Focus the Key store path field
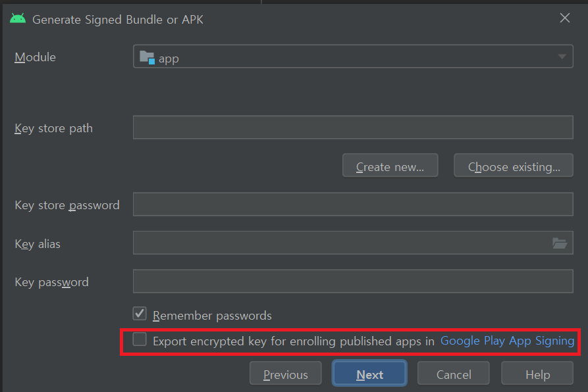The height and width of the screenshot is (392, 588). (x=353, y=128)
